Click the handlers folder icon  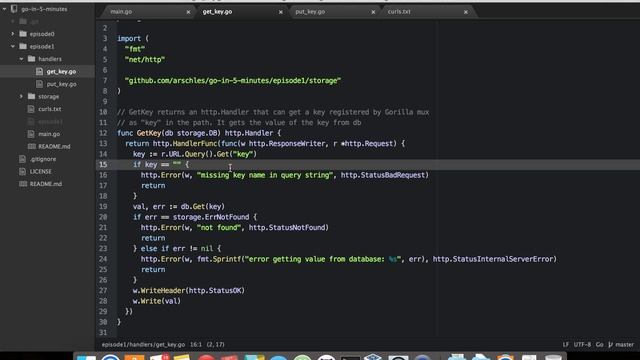pos(31,59)
